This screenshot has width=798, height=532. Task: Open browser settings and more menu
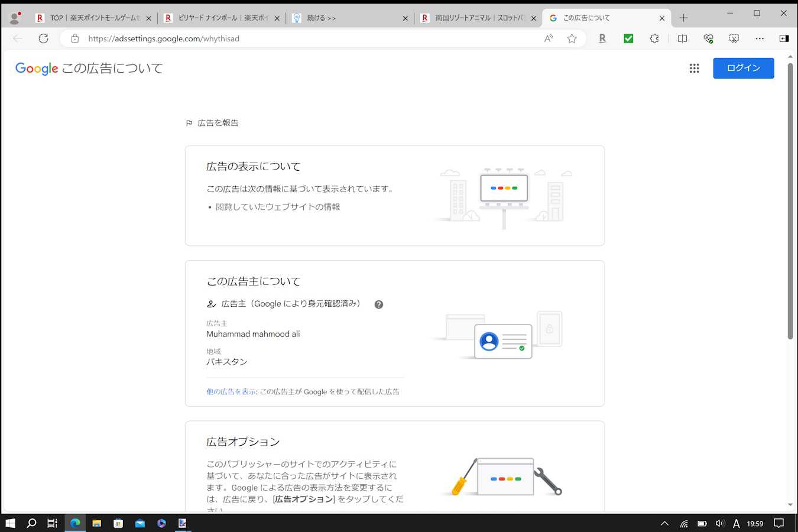pyautogui.click(x=760, y=38)
